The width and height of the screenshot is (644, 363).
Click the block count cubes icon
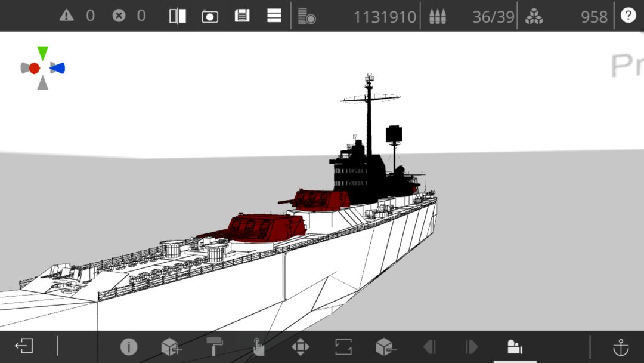coord(534,17)
